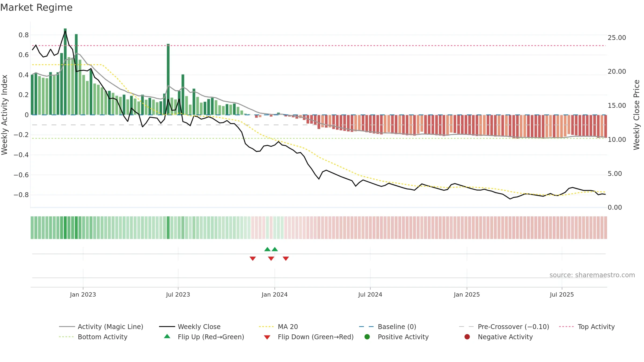This screenshot has width=644, height=362.
Task: Toggle the MA 20 legend entry
Action: click(x=278, y=327)
